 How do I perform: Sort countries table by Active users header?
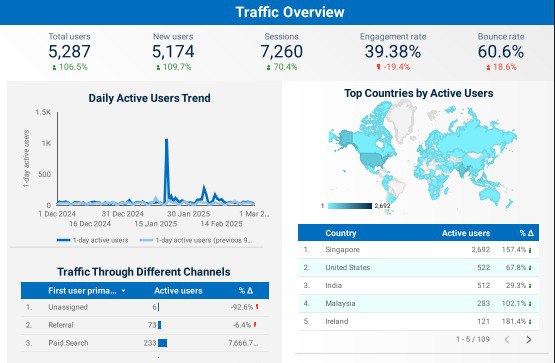point(465,233)
